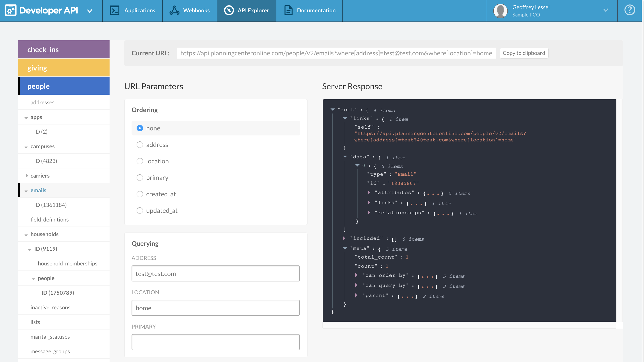Open the check_ins section tab
644x362 pixels.
64,49
